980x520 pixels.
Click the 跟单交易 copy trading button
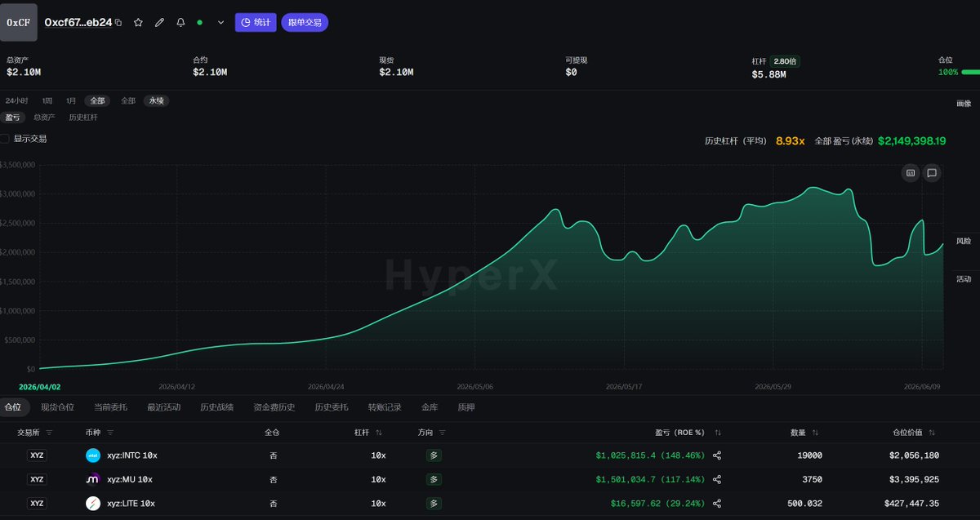(305, 22)
